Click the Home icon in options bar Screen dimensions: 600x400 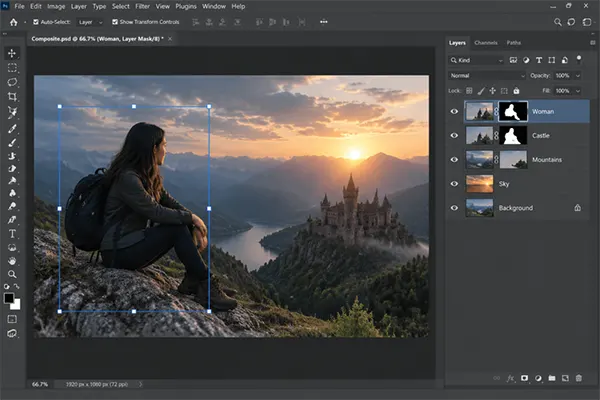coord(13,22)
